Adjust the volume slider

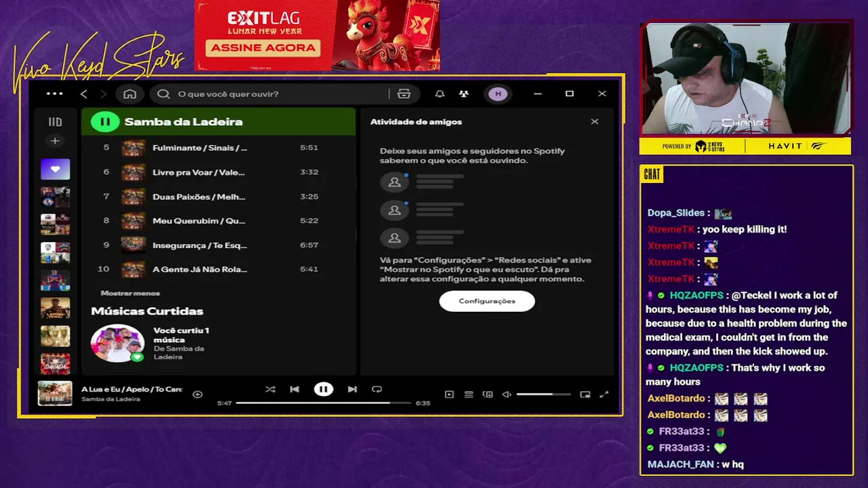[x=544, y=394]
